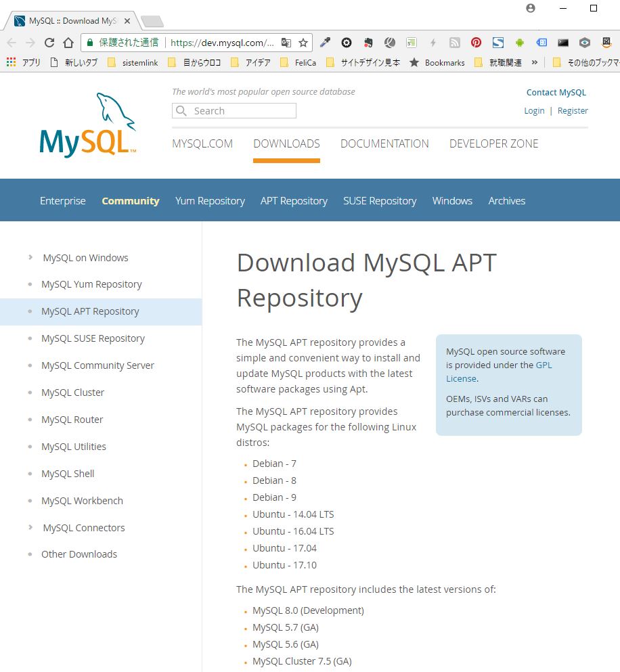The height and width of the screenshot is (672, 620).
Task: Open the blue tag extension icon
Action: 541,43
